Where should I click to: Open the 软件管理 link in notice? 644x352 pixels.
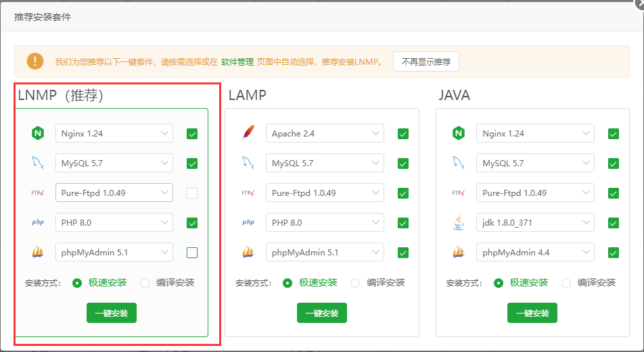pyautogui.click(x=237, y=62)
